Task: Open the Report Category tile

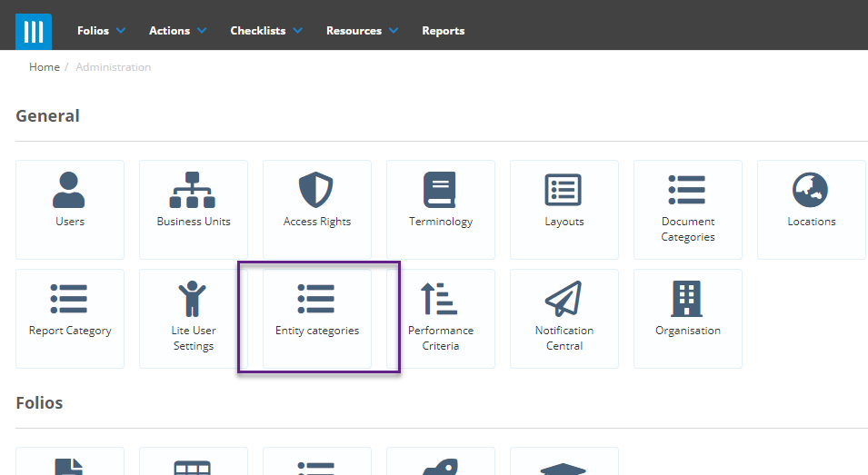Action: 70,319
